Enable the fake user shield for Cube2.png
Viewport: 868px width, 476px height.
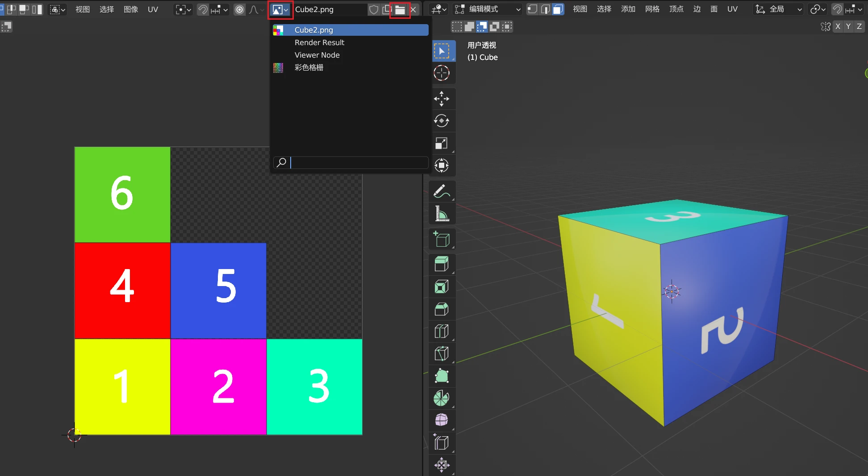(x=374, y=9)
